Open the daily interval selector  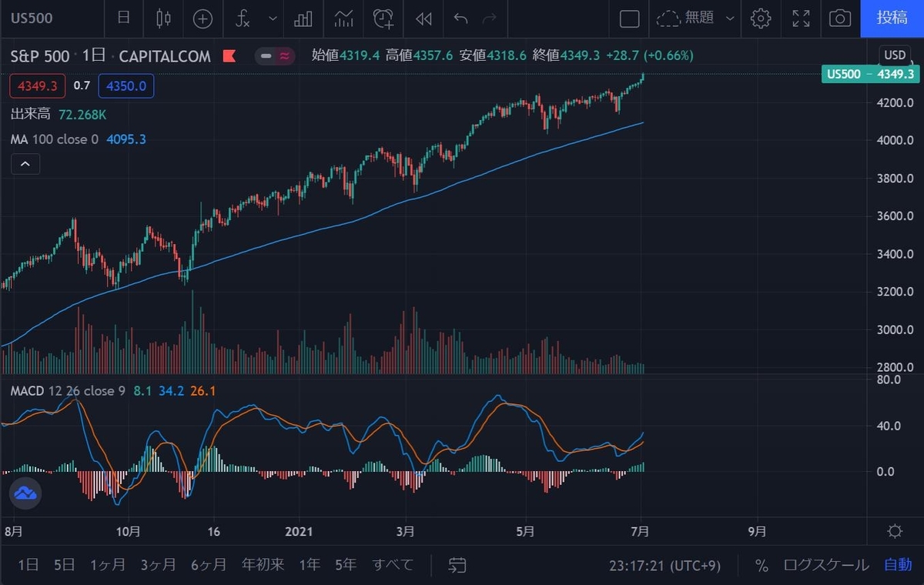(123, 18)
